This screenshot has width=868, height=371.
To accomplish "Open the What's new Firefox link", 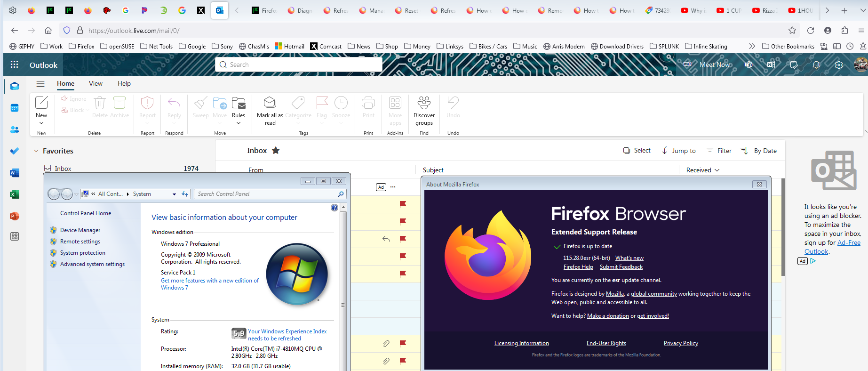I will 629,258.
